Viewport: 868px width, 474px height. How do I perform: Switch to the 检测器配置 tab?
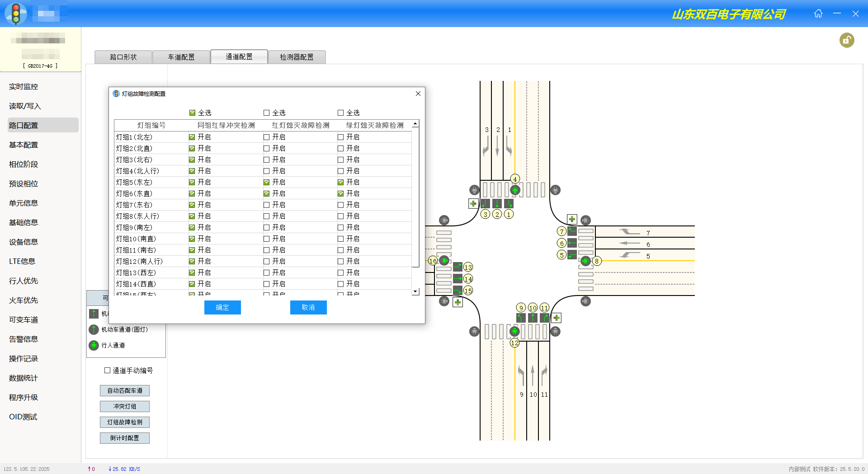[297, 57]
